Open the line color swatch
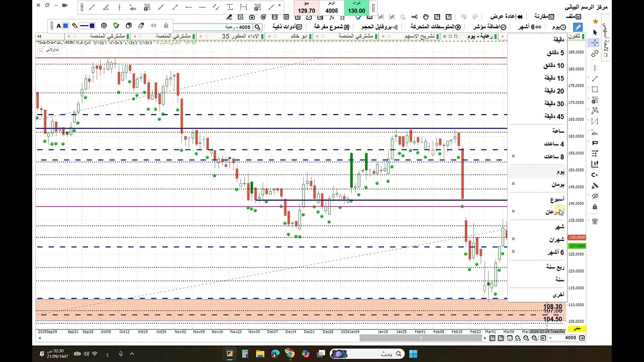Screen dimensions: 644x362 point(92,26)
